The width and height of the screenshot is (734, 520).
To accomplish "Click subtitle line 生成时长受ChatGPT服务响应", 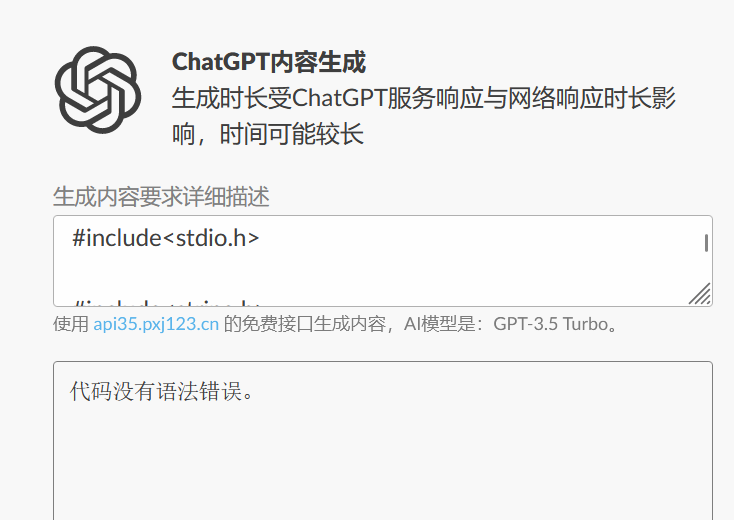I will [424, 99].
